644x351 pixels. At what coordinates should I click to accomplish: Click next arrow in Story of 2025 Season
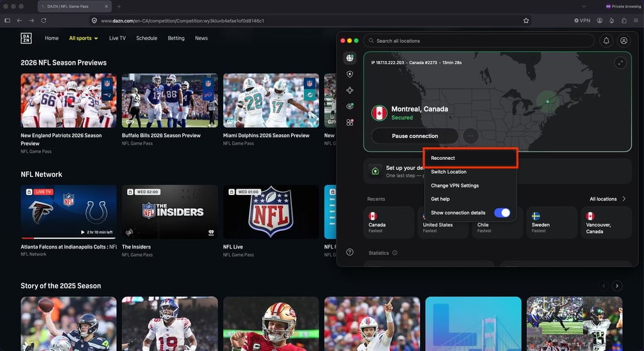click(x=617, y=286)
